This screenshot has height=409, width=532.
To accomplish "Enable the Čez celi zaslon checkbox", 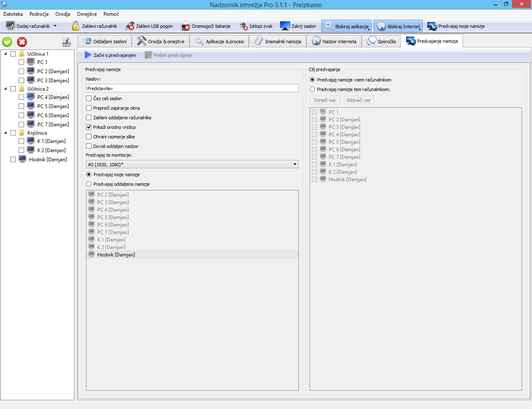I will [89, 99].
